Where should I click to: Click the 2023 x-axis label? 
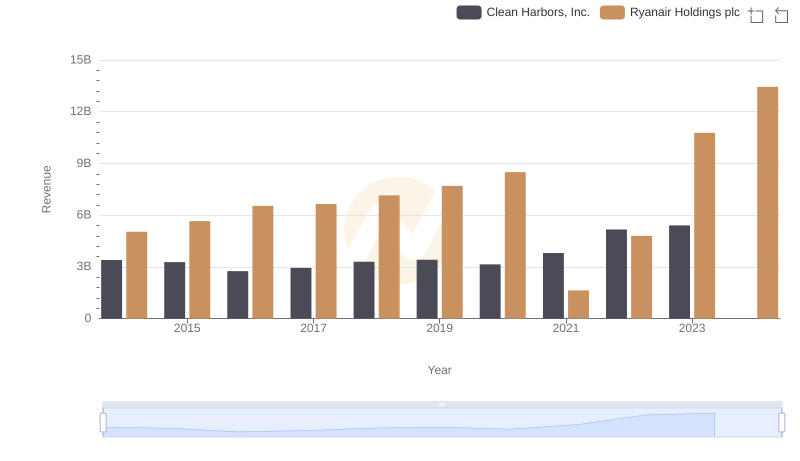pos(692,328)
